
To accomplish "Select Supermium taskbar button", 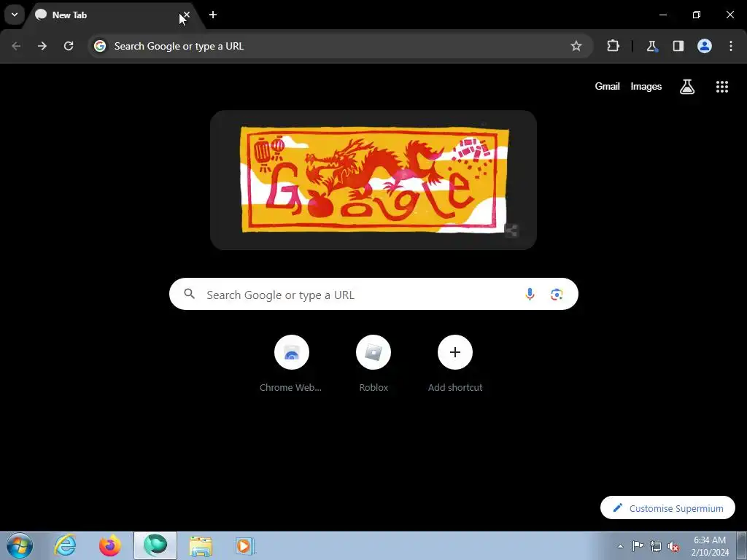I will click(155, 545).
